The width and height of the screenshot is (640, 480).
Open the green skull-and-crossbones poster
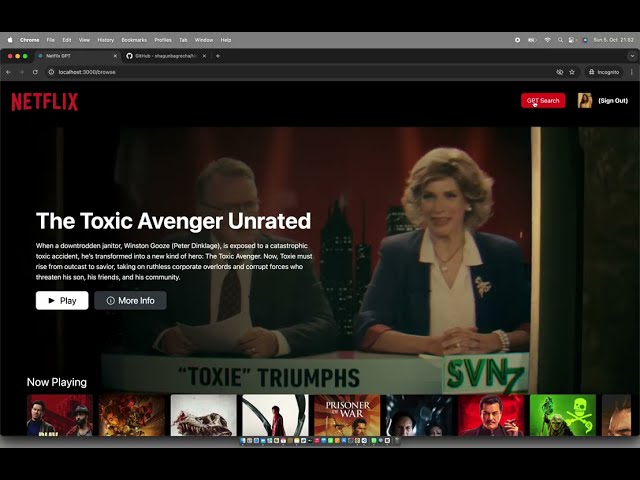click(x=562, y=415)
